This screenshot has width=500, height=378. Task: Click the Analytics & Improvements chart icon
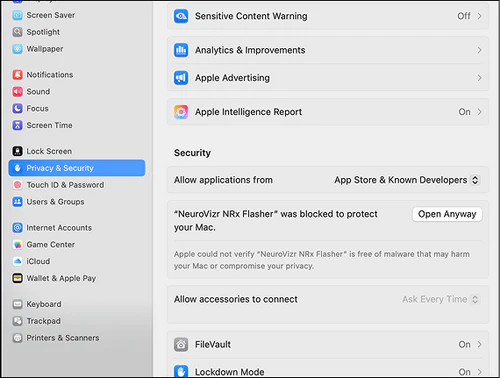tap(181, 50)
